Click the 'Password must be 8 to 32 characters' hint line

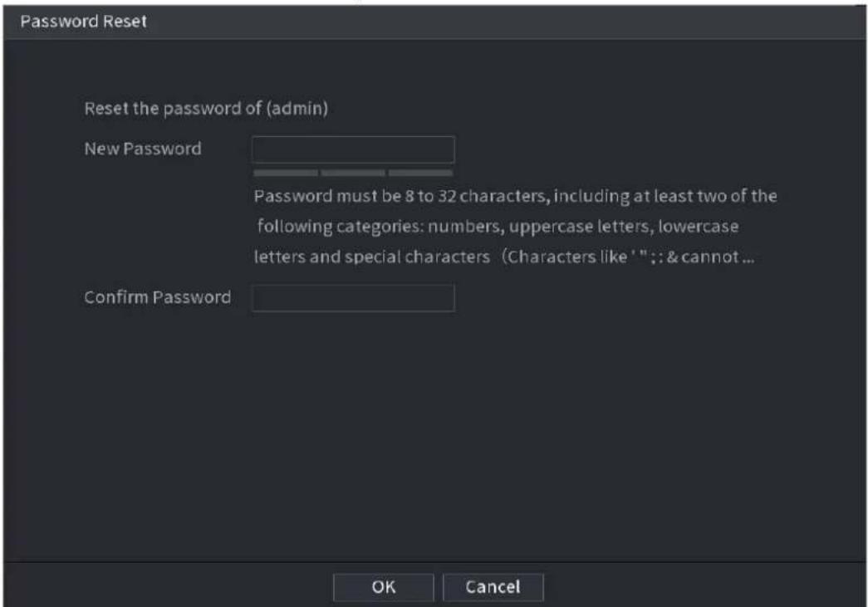[x=515, y=197]
